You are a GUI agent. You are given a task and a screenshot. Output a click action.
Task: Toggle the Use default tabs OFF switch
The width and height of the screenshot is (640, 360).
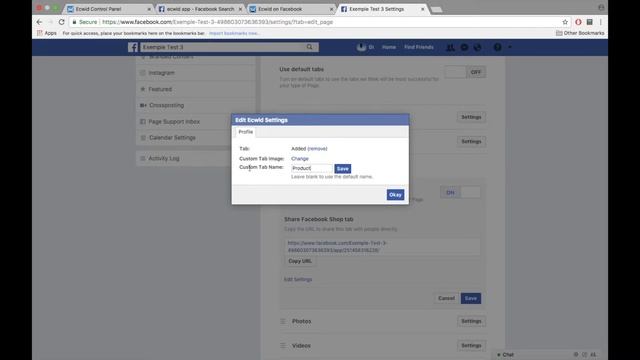(x=465, y=72)
